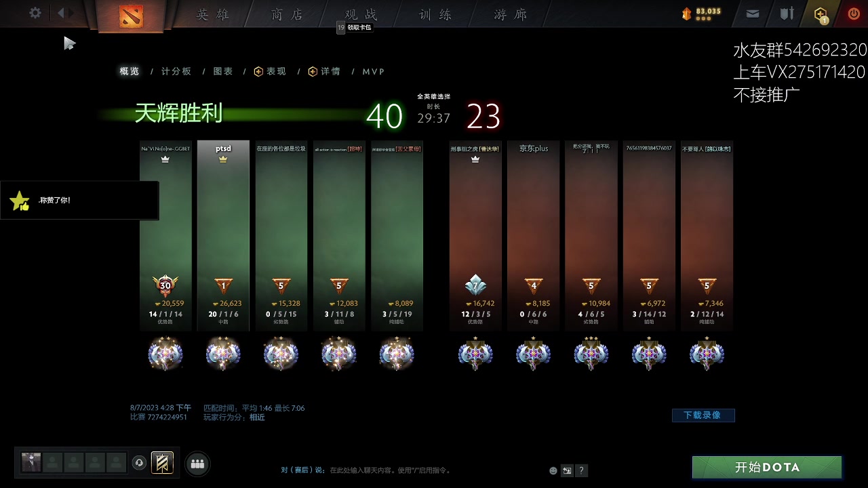Viewport: 868px width, 488px height.
Task: Switch to the 计分板 scoreboard tab
Action: point(176,71)
